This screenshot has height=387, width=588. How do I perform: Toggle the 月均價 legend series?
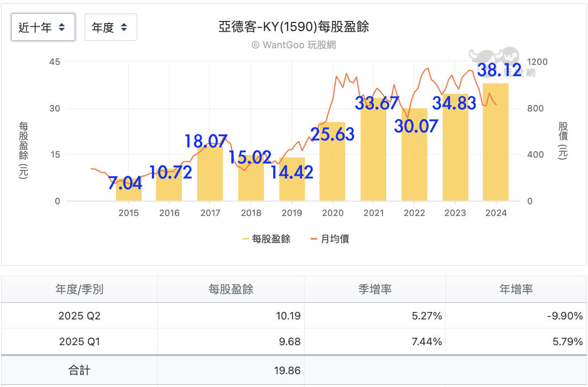tap(330, 239)
